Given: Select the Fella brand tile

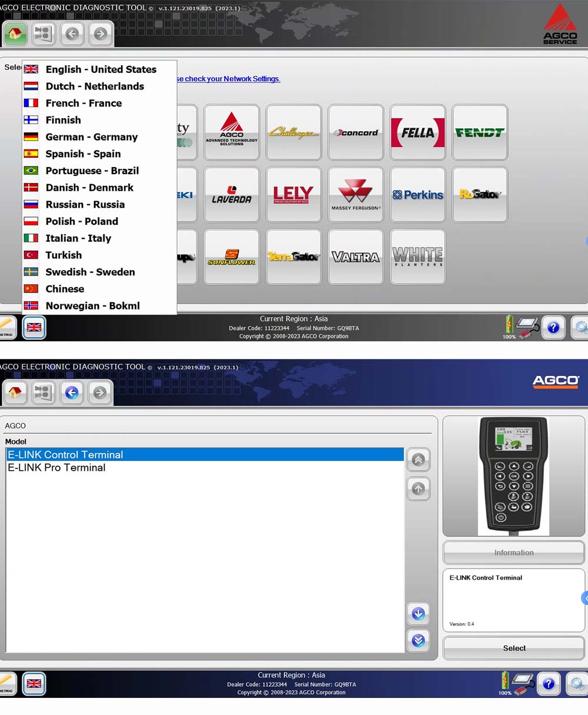Looking at the screenshot, I should click(x=417, y=132).
